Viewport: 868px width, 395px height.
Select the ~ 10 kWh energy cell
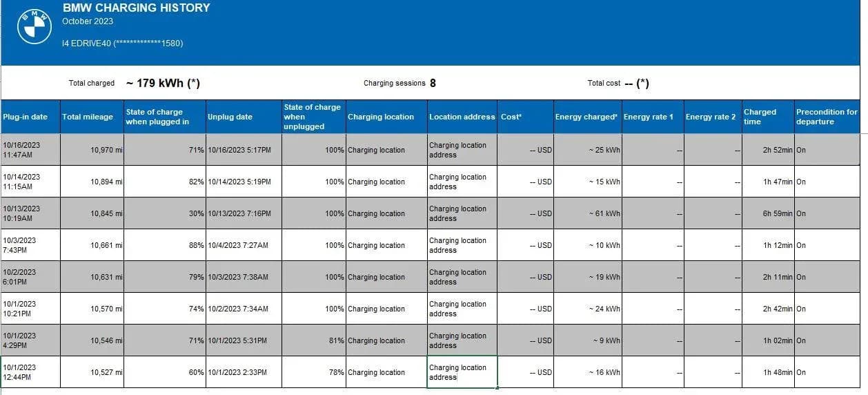tap(588, 245)
